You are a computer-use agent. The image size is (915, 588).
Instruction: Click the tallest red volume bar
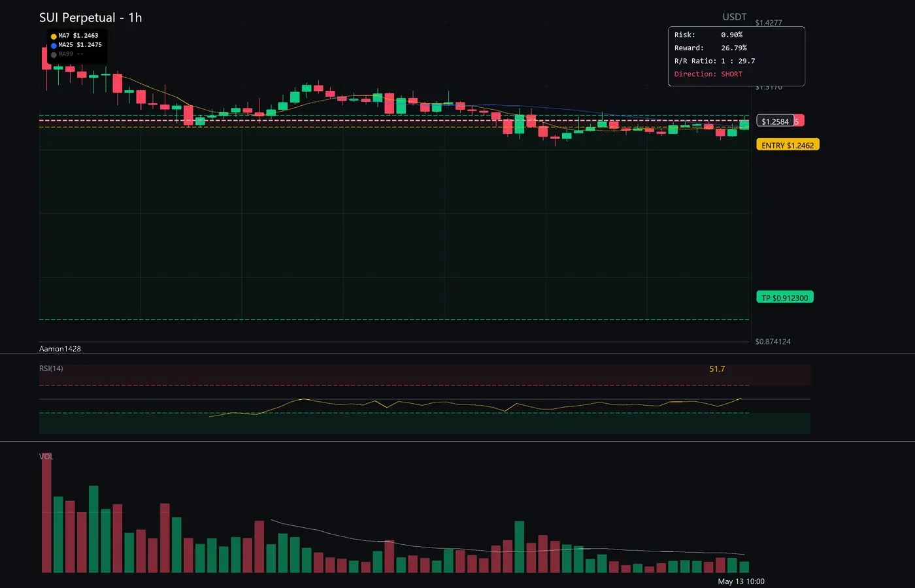[x=46, y=512]
